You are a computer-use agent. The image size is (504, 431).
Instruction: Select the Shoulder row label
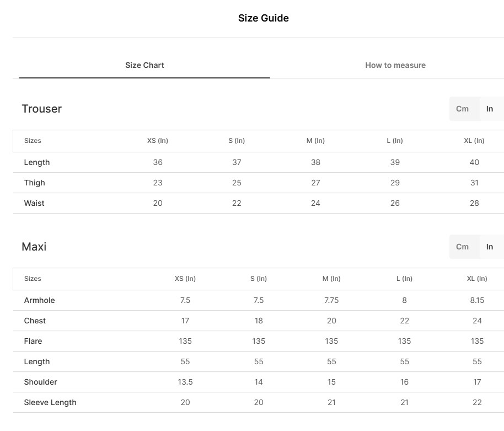pyautogui.click(x=40, y=382)
